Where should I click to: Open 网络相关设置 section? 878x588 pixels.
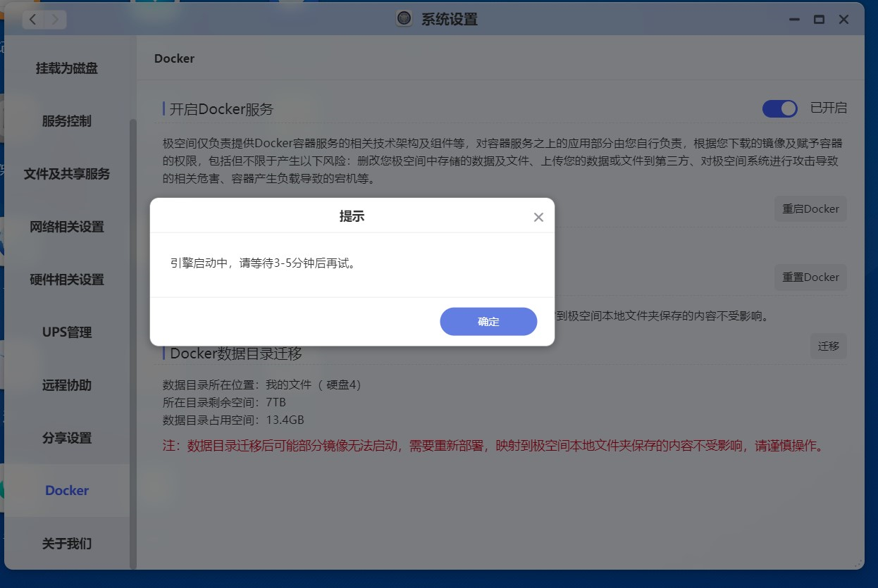[67, 227]
